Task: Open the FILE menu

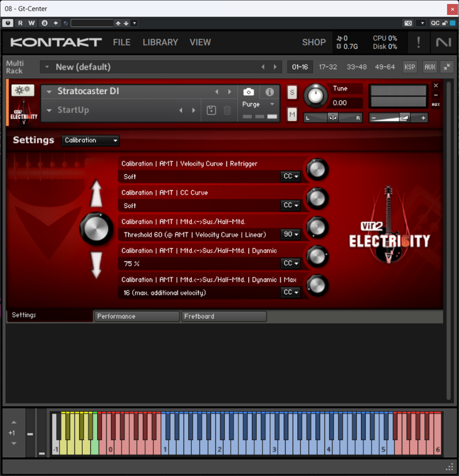Action: pos(122,42)
